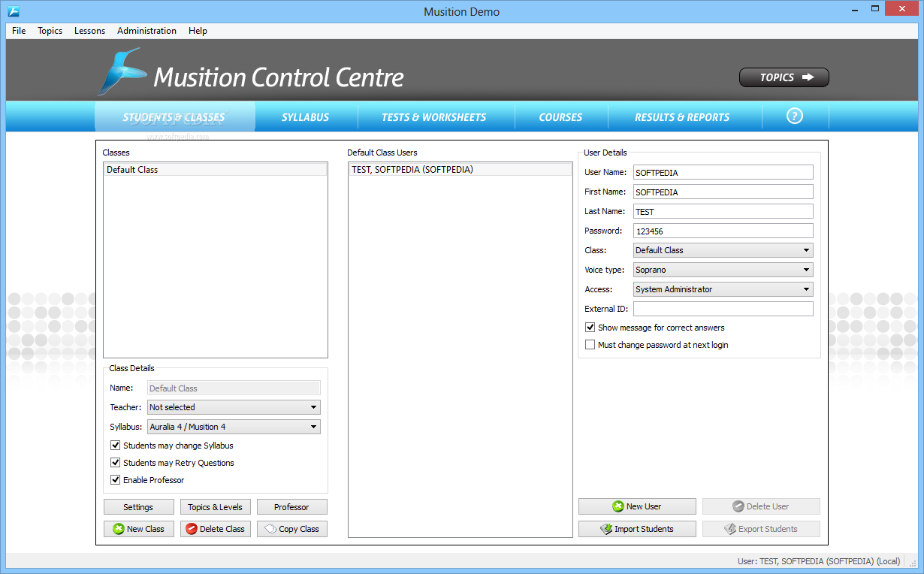Expand the Teacher dropdown
This screenshot has height=574, width=924.
coord(234,407)
